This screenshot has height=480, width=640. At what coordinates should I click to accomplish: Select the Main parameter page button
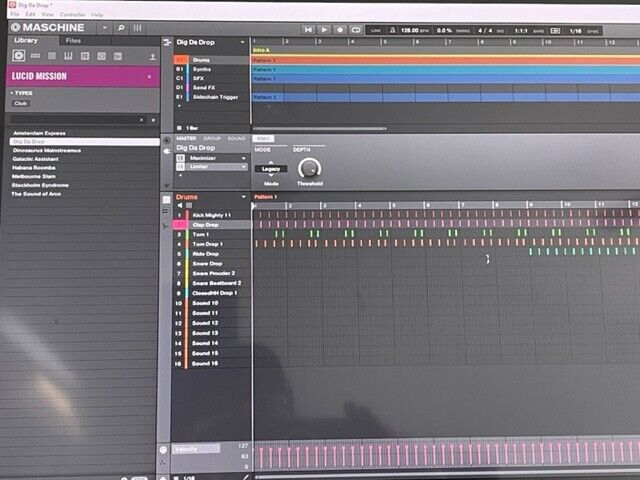pyautogui.click(x=263, y=139)
